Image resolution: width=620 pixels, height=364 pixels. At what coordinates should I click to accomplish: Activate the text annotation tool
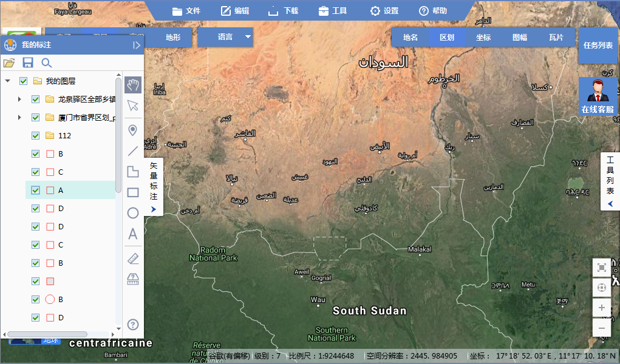click(133, 234)
